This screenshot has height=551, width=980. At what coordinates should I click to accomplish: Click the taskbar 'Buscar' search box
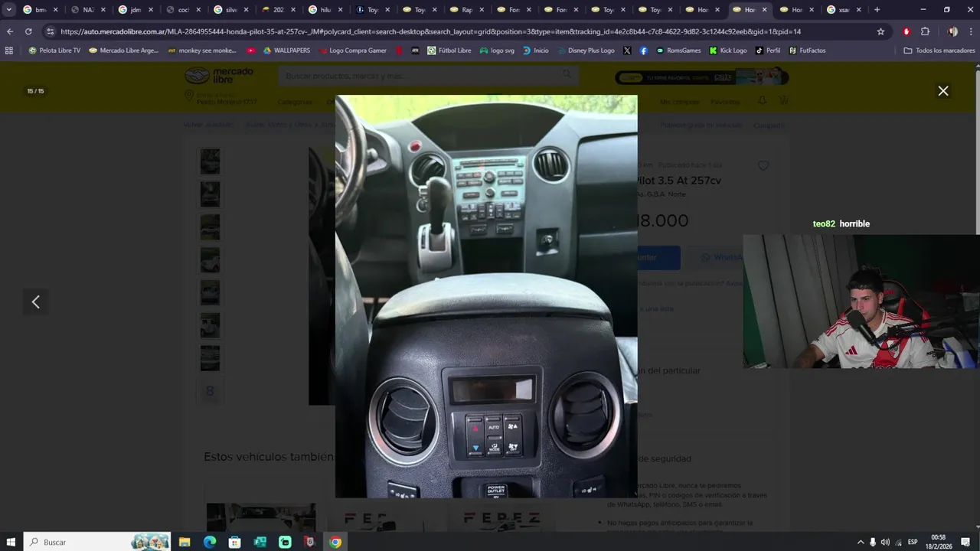click(x=97, y=542)
